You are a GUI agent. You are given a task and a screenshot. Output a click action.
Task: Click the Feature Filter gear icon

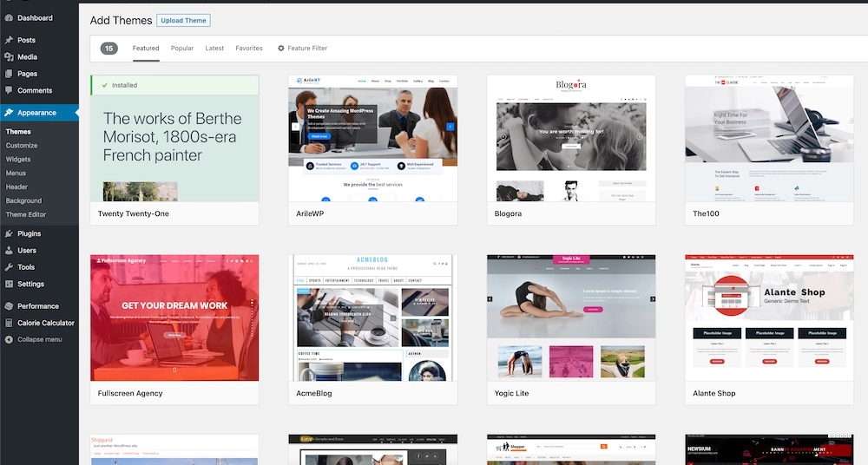281,49
